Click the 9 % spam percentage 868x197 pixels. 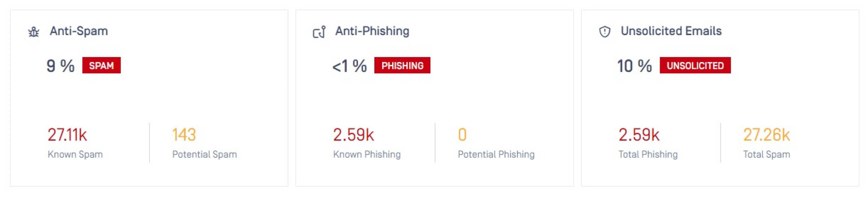[x=60, y=65]
